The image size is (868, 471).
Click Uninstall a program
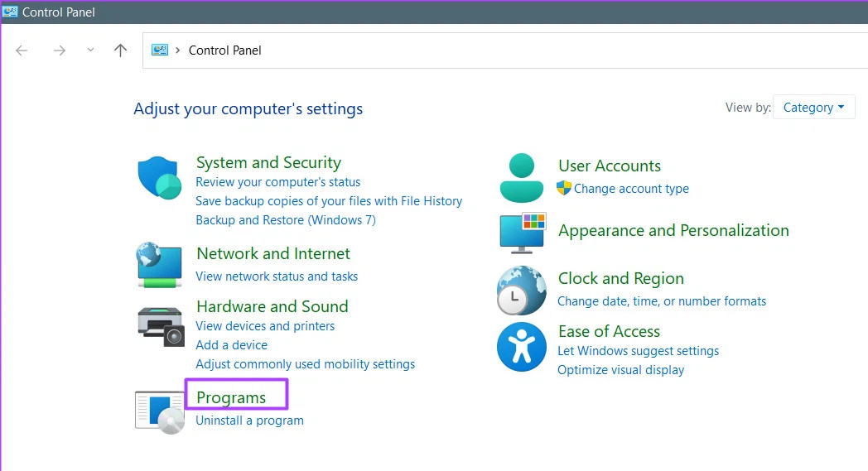click(x=249, y=421)
